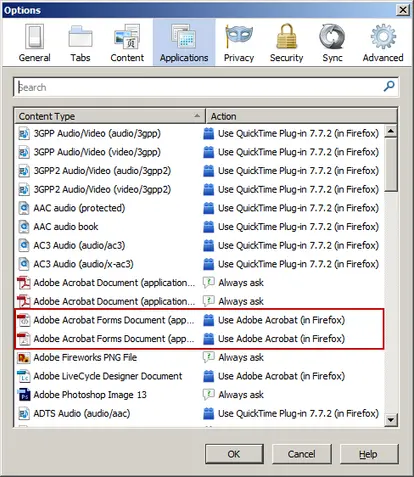This screenshot has width=414, height=477.
Task: Click the ADTS Audio (audio/aac) icon
Action: 24,414
